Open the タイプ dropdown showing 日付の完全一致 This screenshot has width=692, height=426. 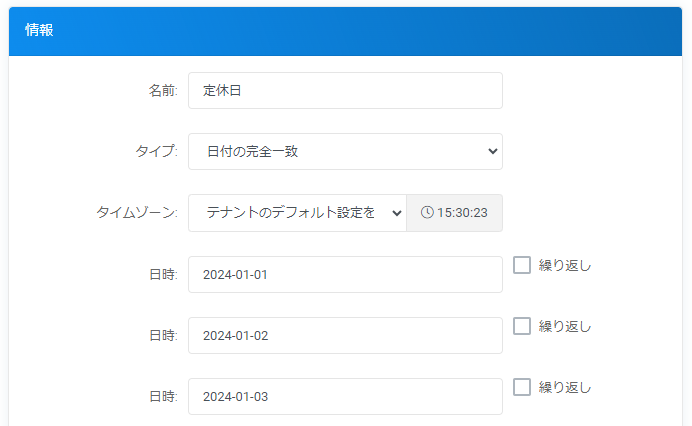[x=345, y=152]
